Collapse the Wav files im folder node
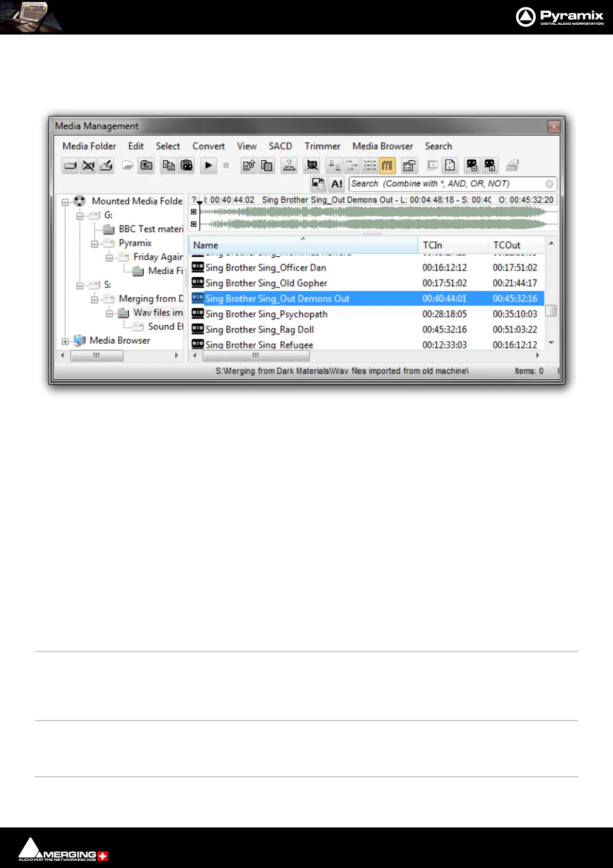 click(x=109, y=313)
